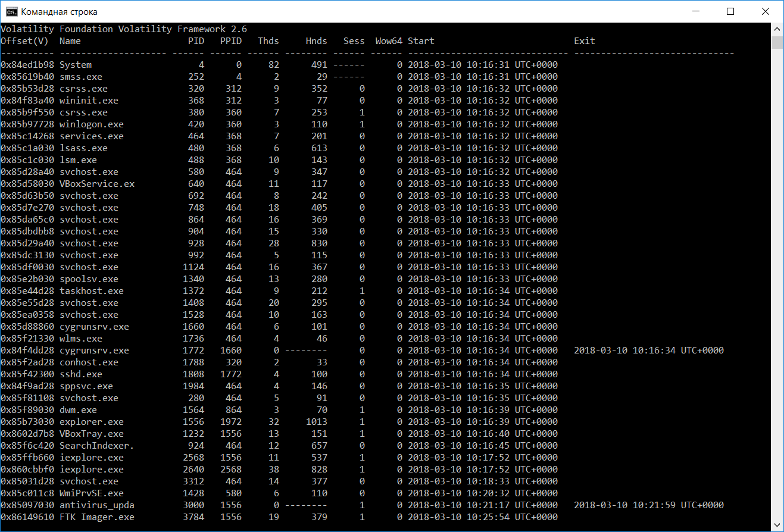Click the spoolsv.exe process name
Viewport: 784px width, 532px height.
coord(89,279)
